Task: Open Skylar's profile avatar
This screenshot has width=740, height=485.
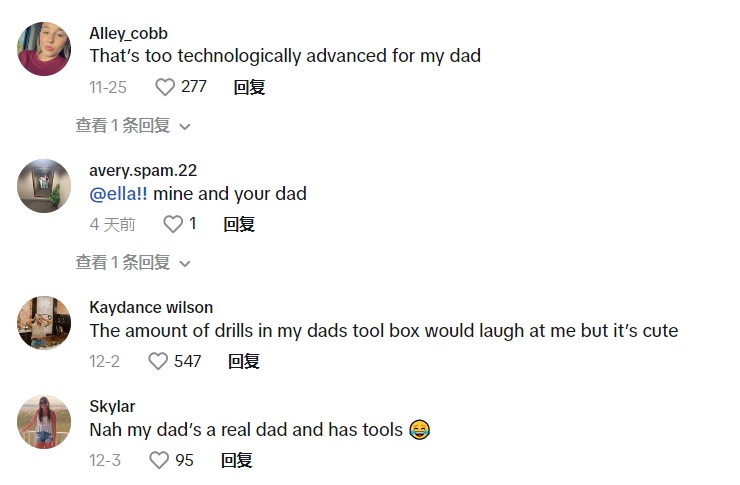Action: point(44,421)
